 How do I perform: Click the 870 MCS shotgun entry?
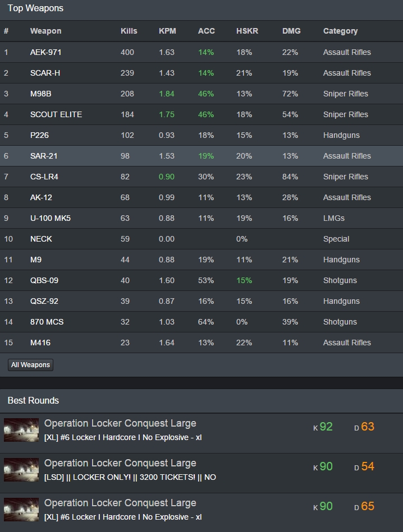[x=47, y=322]
